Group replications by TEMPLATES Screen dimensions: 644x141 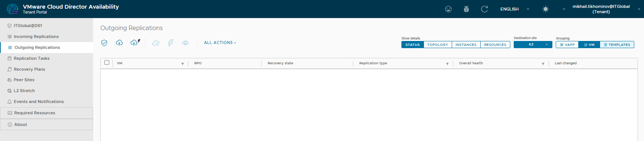[x=617, y=45]
